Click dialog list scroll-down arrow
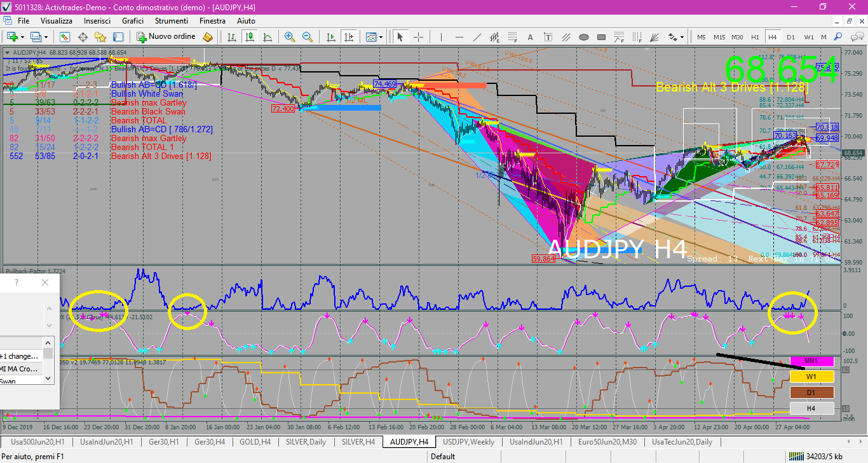The width and height of the screenshot is (868, 463). coord(48,378)
